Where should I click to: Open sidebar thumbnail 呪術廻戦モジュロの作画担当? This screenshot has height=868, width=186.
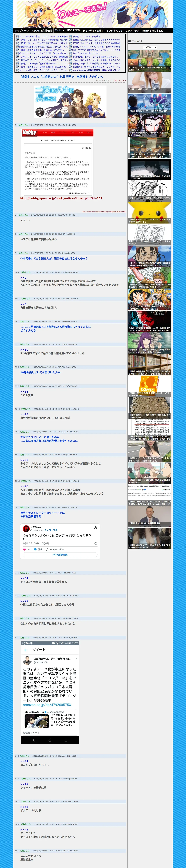pos(149,126)
